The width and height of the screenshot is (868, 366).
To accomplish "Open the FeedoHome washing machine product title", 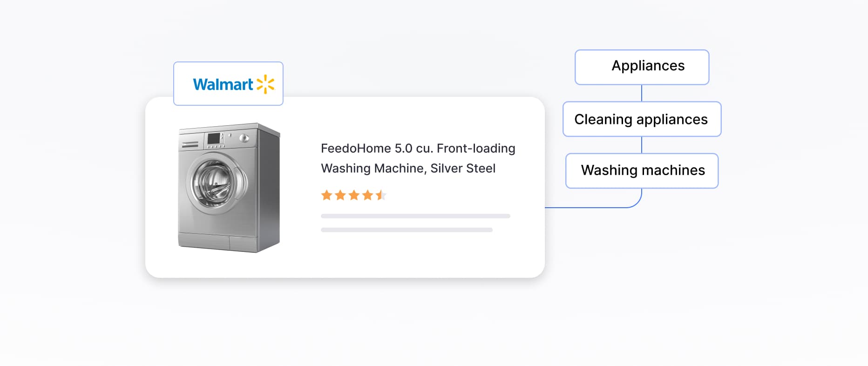I will 418,158.
